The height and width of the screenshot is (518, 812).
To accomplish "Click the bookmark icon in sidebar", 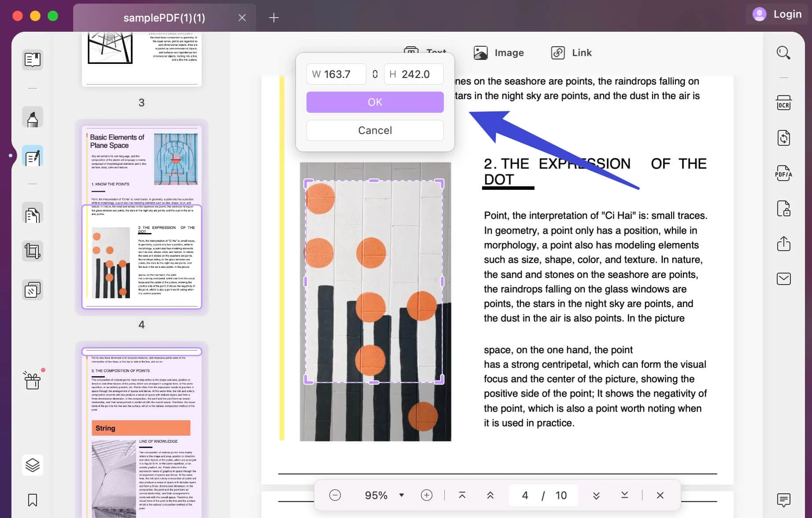I will 33,500.
